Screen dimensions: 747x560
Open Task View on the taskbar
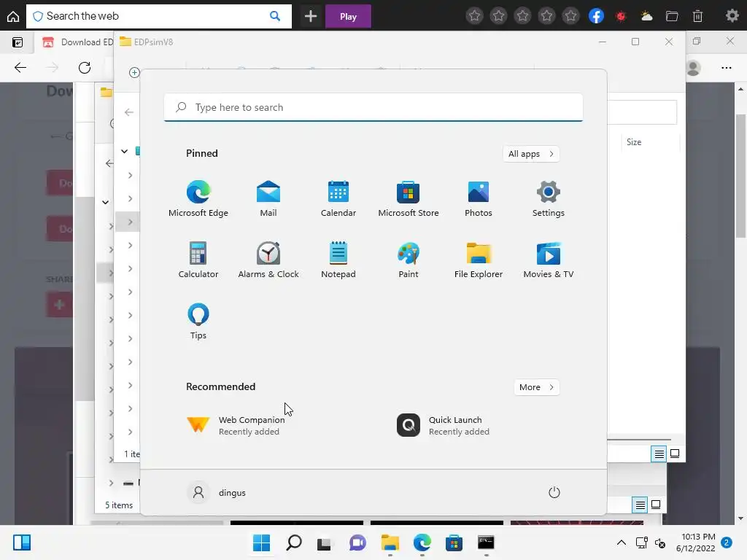click(x=325, y=542)
